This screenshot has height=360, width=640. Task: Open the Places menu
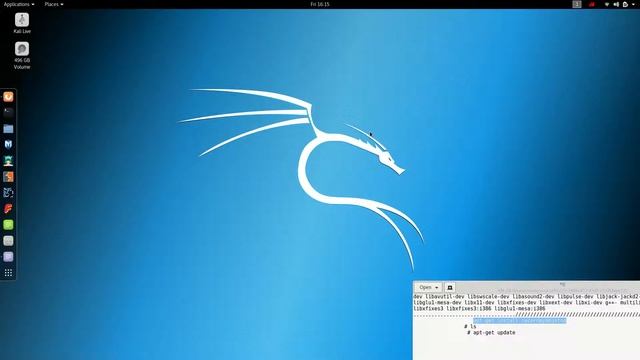[x=54, y=4]
